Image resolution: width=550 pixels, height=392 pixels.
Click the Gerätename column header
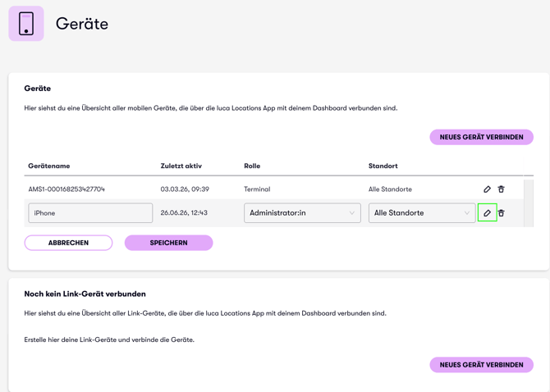click(x=49, y=166)
